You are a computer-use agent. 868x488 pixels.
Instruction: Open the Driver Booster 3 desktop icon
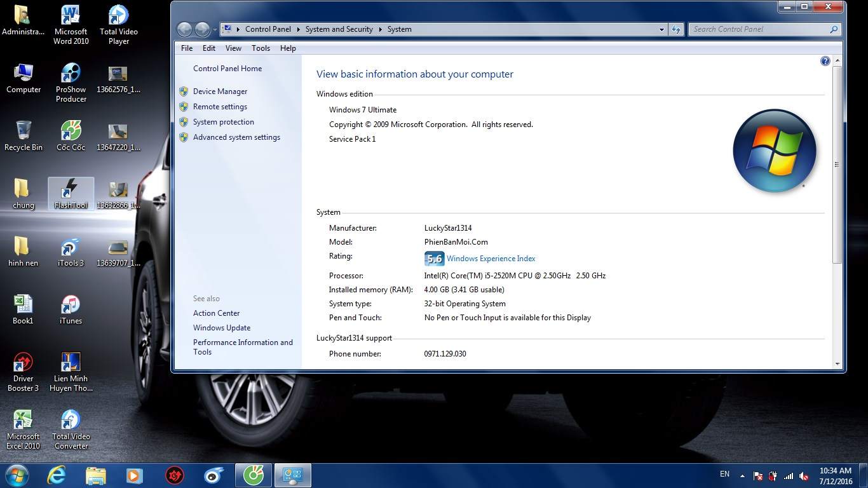pos(24,372)
